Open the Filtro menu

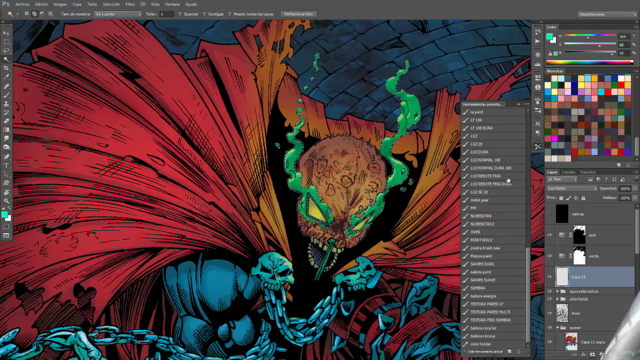coord(130,4)
